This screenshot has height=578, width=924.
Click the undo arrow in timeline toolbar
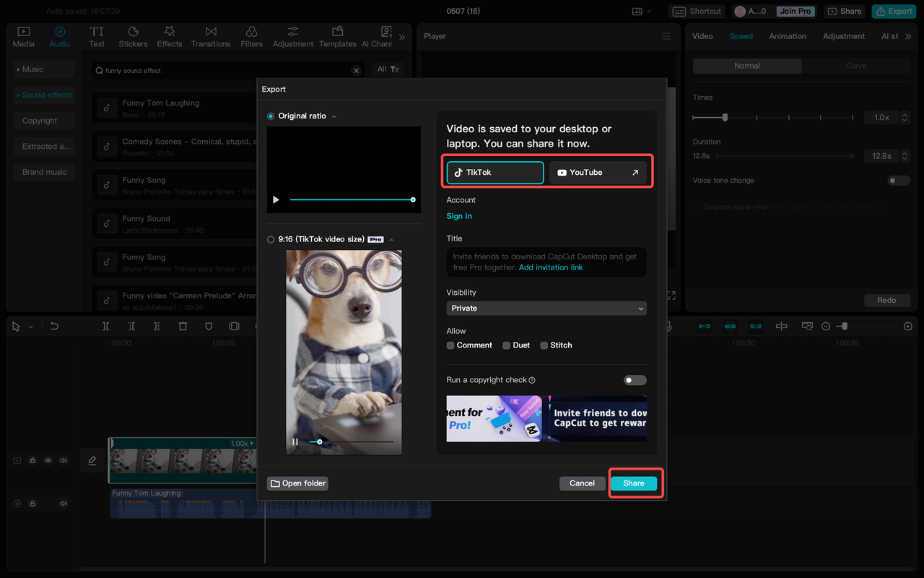[x=54, y=327]
